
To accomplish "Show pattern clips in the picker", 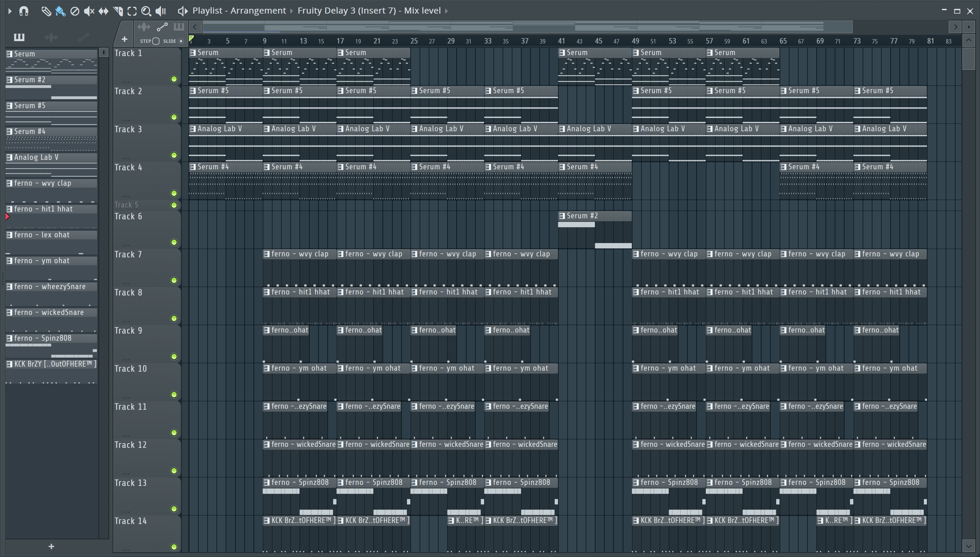I will 19,37.
